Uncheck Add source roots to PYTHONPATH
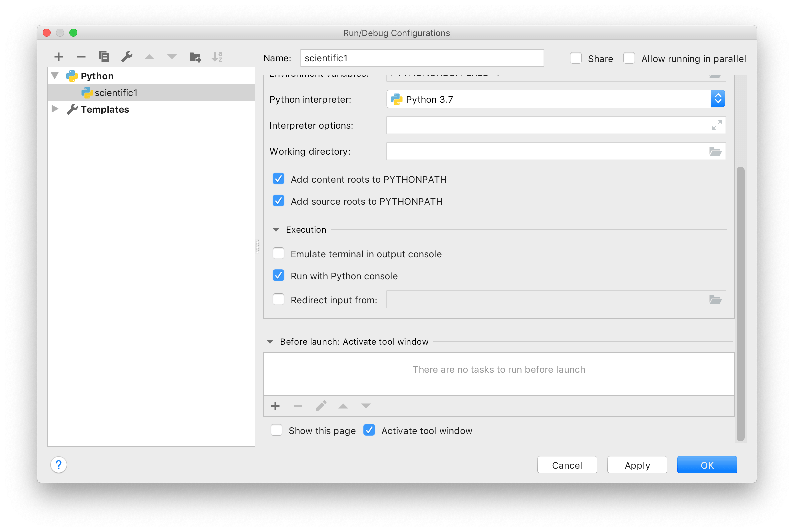This screenshot has height=532, width=794. pyautogui.click(x=279, y=201)
